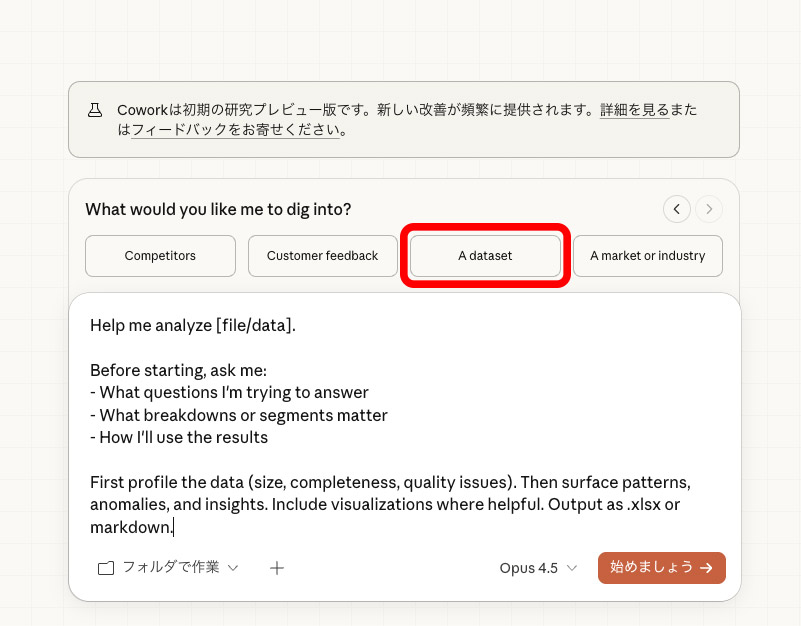Screen dimensions: 801x626
Task: Click inside the prompt text area
Action: coord(400,420)
